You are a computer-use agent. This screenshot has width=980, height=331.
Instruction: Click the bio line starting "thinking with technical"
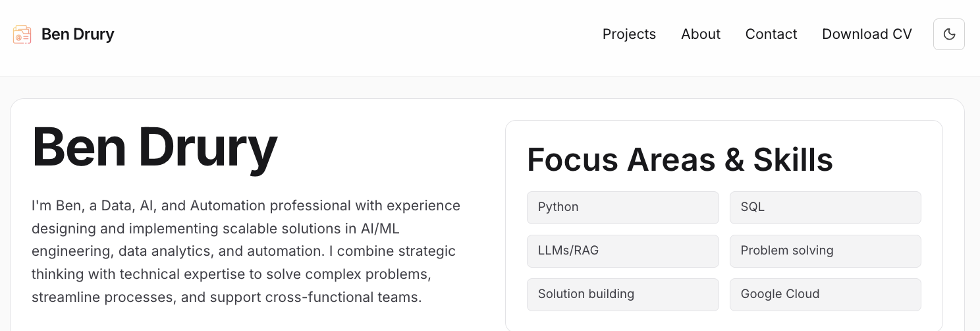(231, 274)
